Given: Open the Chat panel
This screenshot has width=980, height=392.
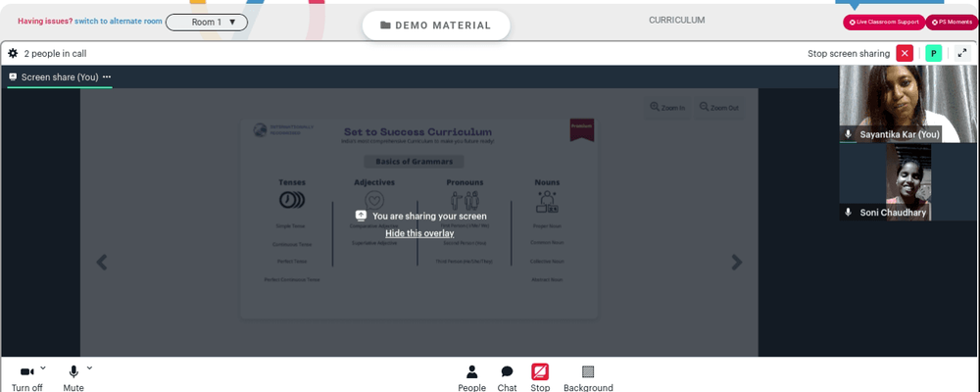Looking at the screenshot, I should [507, 378].
